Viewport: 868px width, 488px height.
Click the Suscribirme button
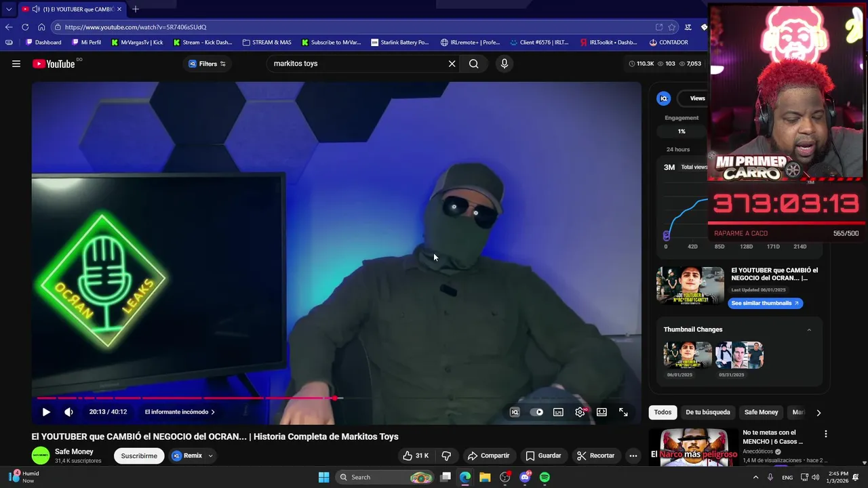point(139,455)
